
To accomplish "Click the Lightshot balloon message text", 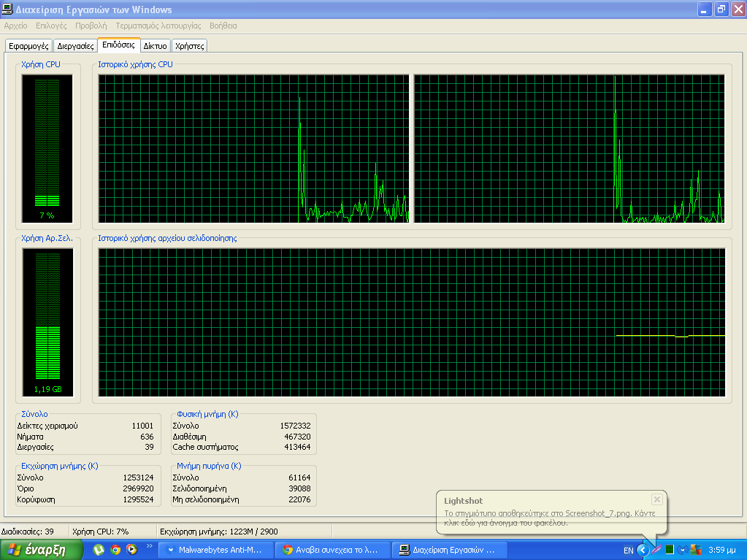I will [x=549, y=518].
